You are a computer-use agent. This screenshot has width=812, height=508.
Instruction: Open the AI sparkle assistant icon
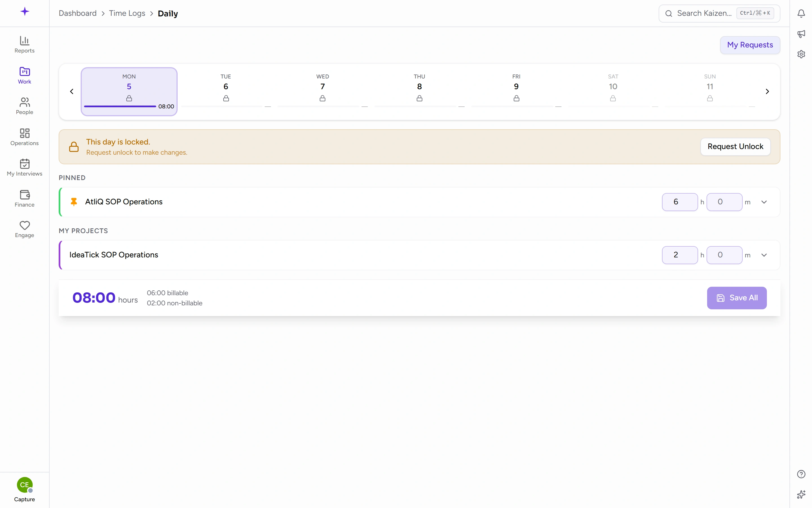(801, 494)
